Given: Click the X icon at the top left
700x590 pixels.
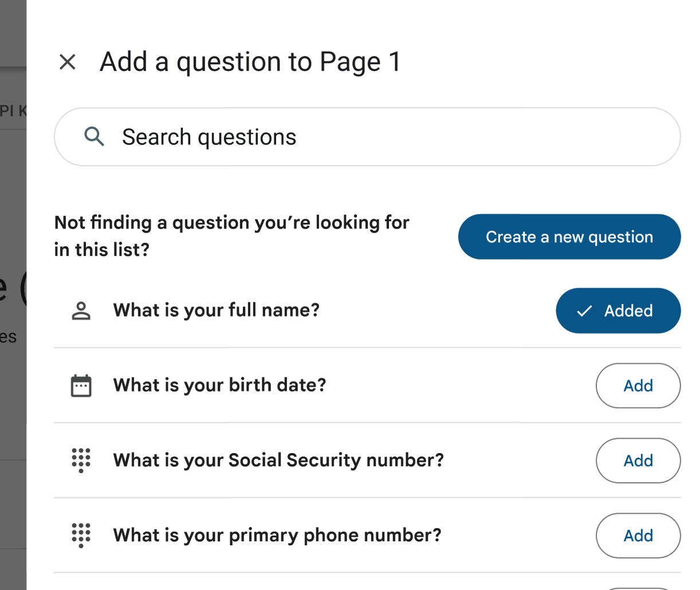Looking at the screenshot, I should (x=68, y=62).
